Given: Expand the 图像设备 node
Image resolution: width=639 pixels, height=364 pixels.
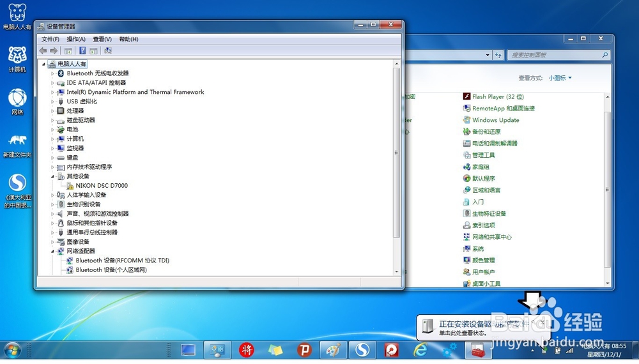Looking at the screenshot, I should click(52, 242).
